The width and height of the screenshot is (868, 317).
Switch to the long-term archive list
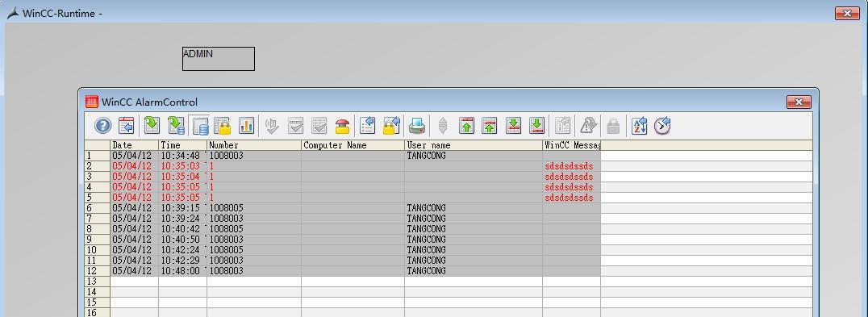coord(199,126)
